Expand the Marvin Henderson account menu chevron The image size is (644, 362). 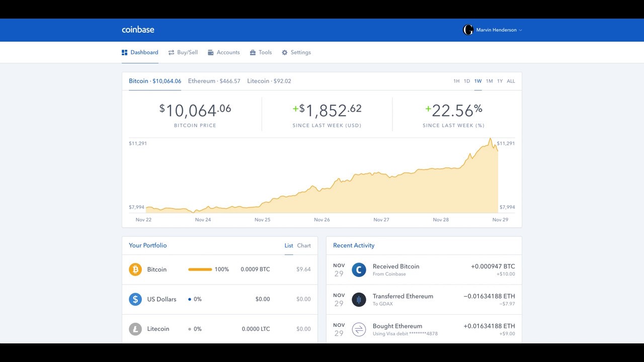coord(520,30)
